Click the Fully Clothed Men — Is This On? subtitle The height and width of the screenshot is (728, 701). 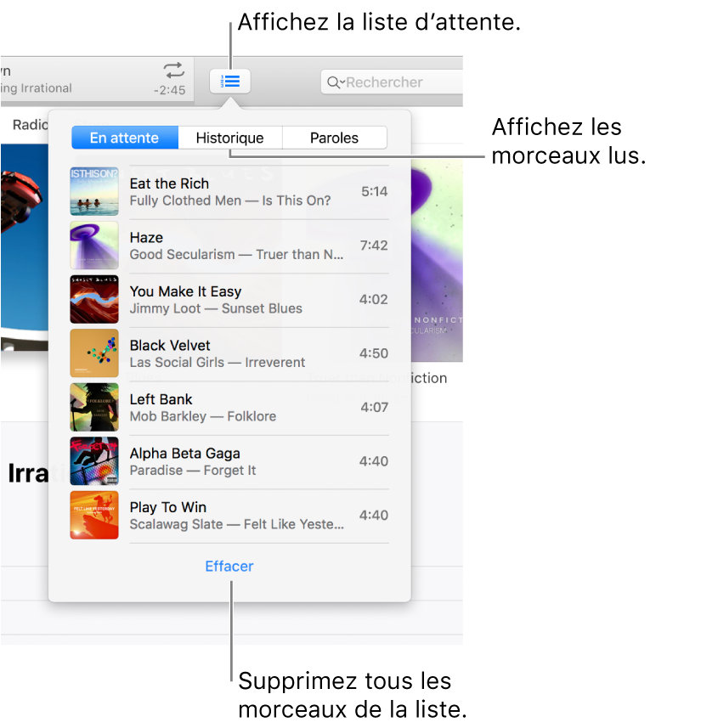[x=230, y=200]
